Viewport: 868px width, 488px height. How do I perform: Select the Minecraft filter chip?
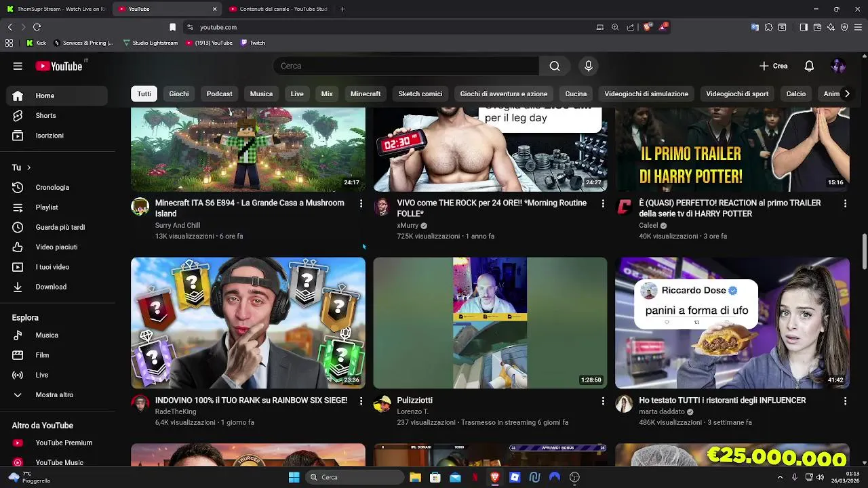tap(366, 94)
